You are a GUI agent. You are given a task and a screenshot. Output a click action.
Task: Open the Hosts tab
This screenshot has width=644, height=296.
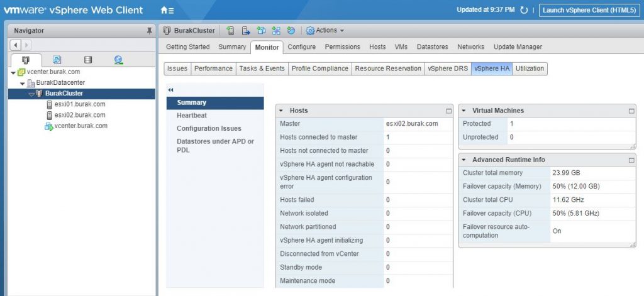tap(377, 47)
